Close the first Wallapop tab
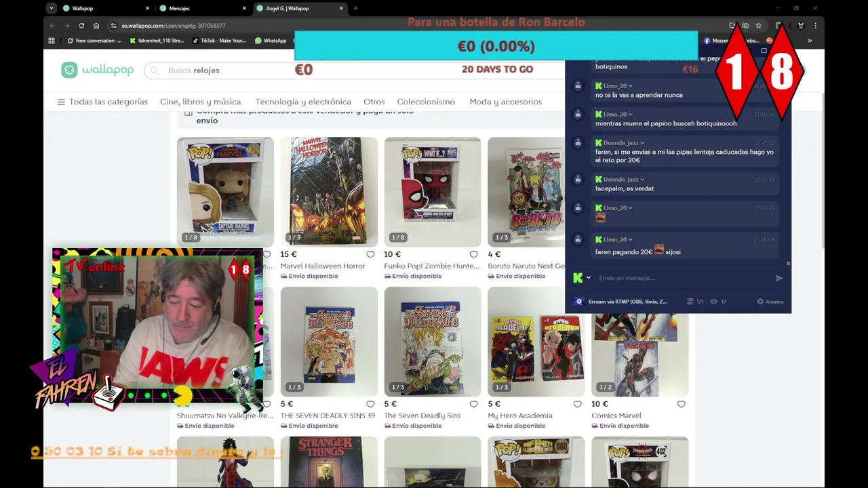This screenshot has width=868, height=488. coord(148,8)
